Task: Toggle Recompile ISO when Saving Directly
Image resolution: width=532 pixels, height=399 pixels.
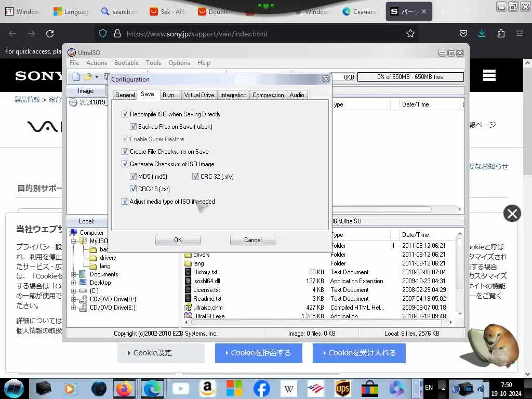Action: pos(125,114)
